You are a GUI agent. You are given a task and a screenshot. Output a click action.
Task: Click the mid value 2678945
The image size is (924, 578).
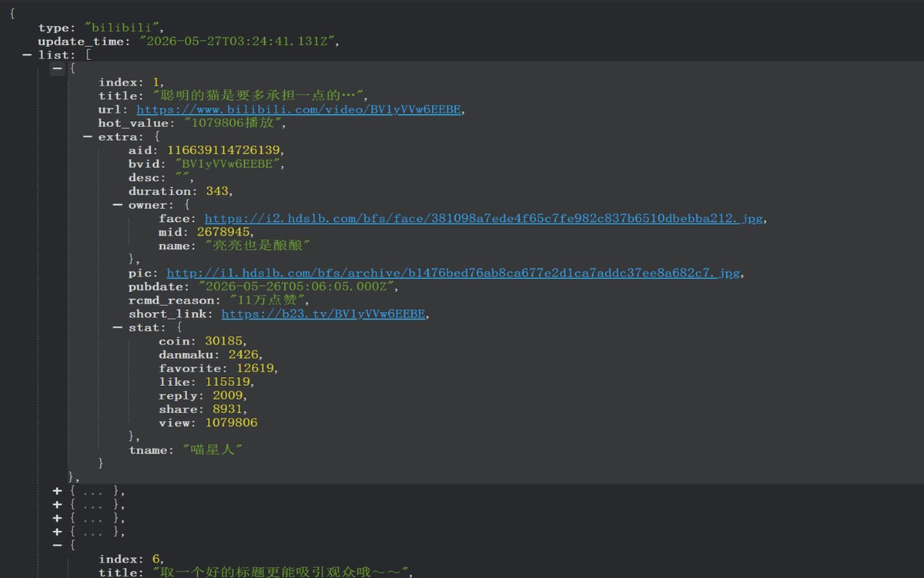point(223,232)
